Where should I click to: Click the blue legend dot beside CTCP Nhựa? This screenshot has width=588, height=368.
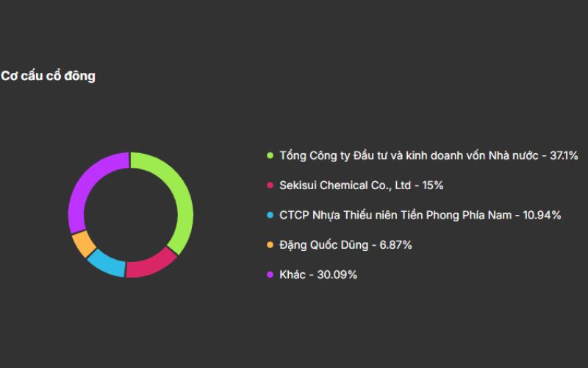(270, 215)
